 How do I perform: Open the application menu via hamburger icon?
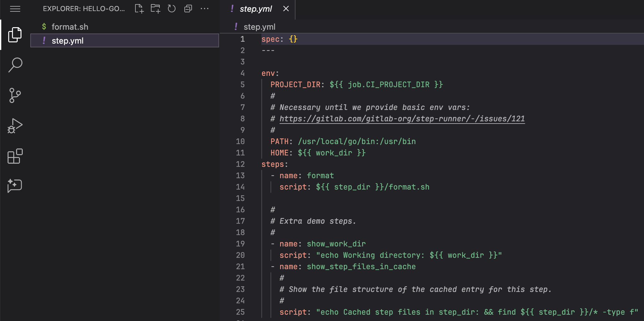15,9
